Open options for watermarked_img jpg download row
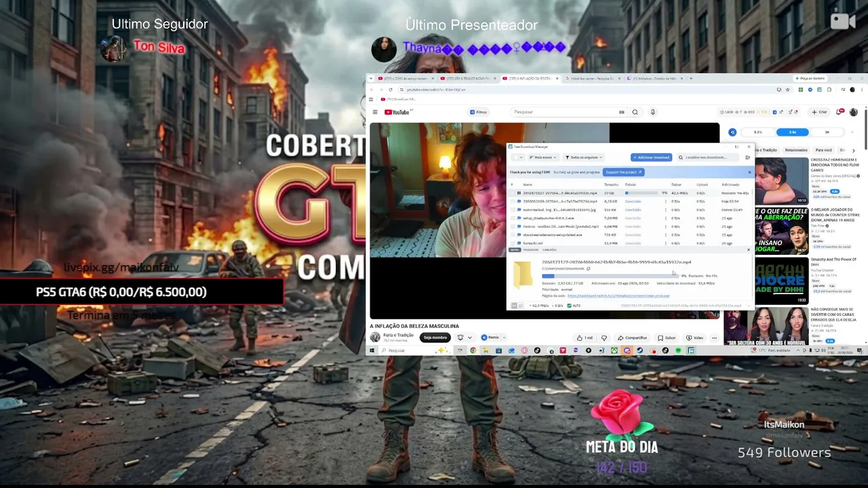 pyautogui.click(x=665, y=210)
